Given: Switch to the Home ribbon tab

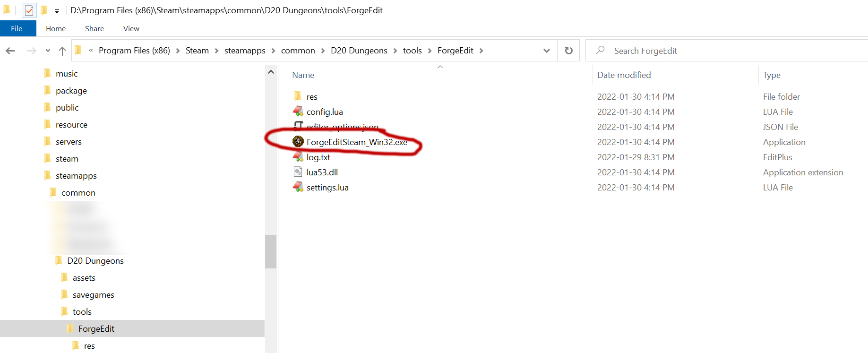Looking at the screenshot, I should 56,28.
